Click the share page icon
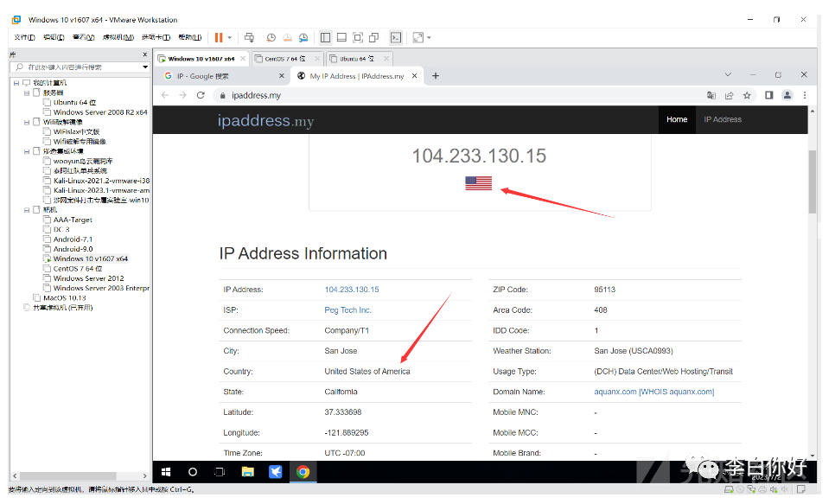 point(729,95)
